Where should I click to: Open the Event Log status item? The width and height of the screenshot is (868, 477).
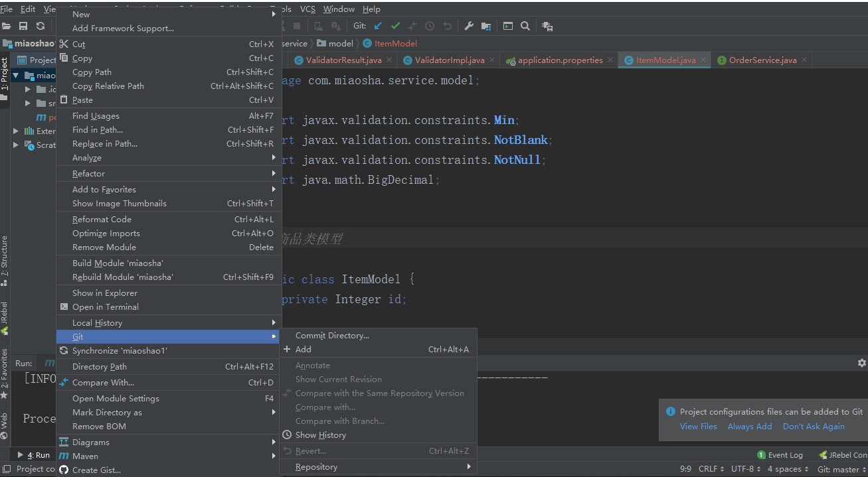(780, 455)
